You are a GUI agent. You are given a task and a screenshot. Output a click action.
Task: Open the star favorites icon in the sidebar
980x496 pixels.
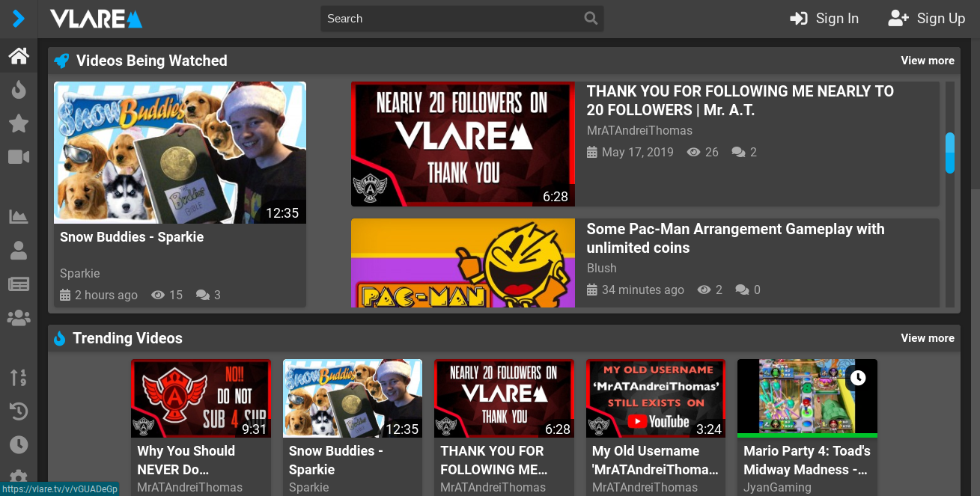19,123
